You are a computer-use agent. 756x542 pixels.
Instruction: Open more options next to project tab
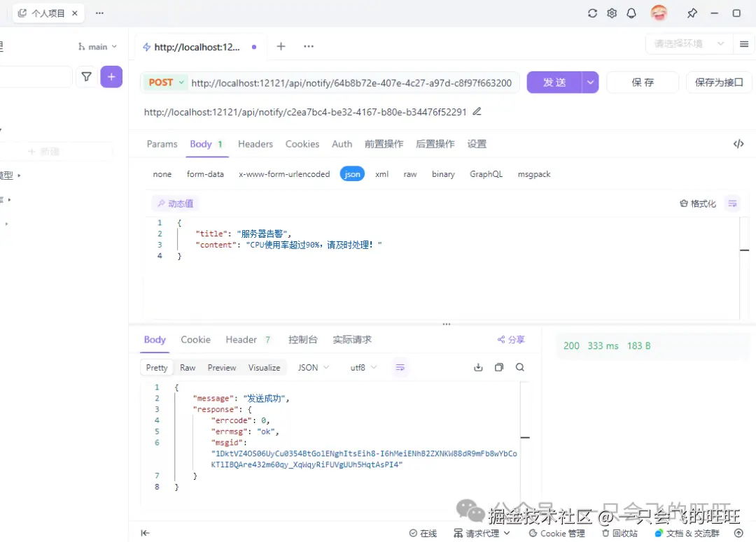(99, 13)
